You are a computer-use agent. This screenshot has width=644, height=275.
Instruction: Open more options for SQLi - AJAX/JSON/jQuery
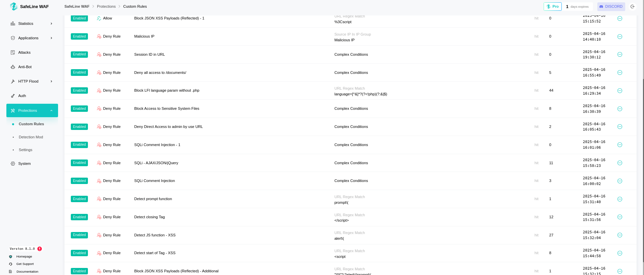[x=620, y=163]
